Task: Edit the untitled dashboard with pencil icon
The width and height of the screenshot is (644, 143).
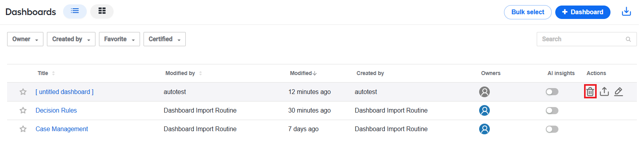Action: pyautogui.click(x=618, y=92)
